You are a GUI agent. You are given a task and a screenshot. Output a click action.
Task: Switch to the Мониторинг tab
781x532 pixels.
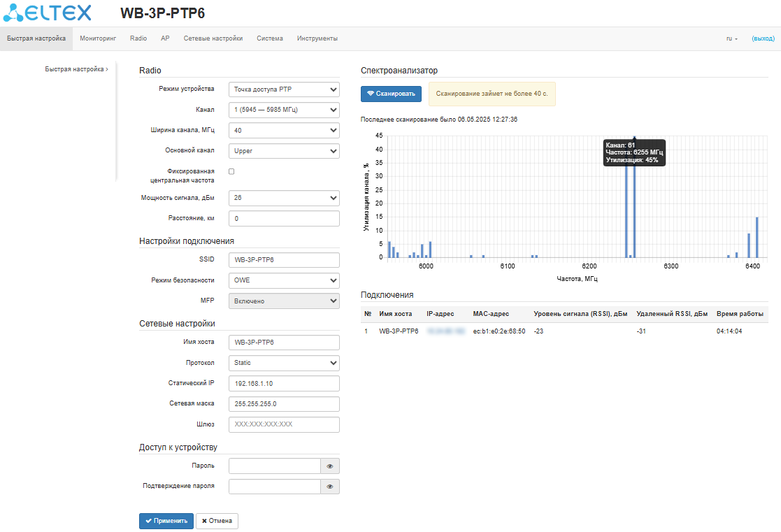tap(98, 38)
